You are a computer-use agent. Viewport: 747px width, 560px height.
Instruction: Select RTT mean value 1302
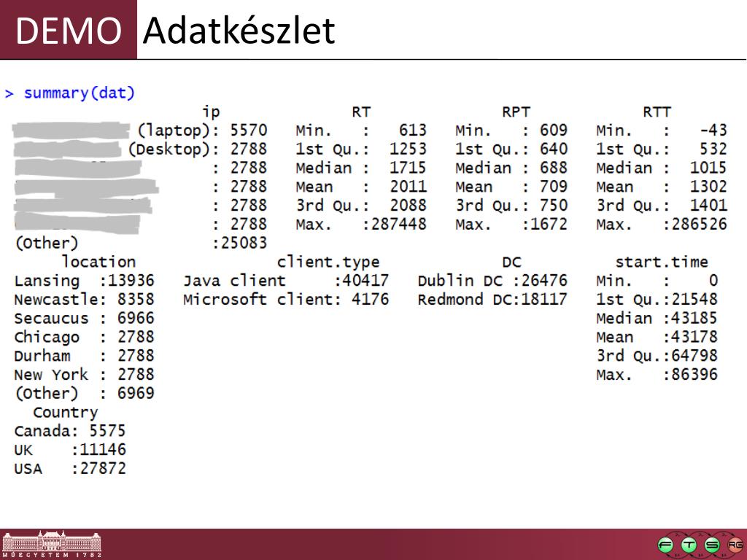coord(708,187)
